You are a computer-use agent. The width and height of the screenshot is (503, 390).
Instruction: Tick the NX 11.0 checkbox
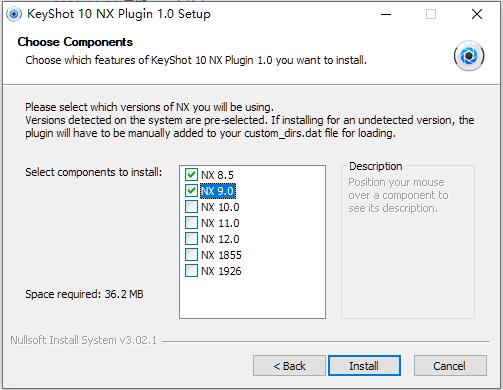(191, 223)
